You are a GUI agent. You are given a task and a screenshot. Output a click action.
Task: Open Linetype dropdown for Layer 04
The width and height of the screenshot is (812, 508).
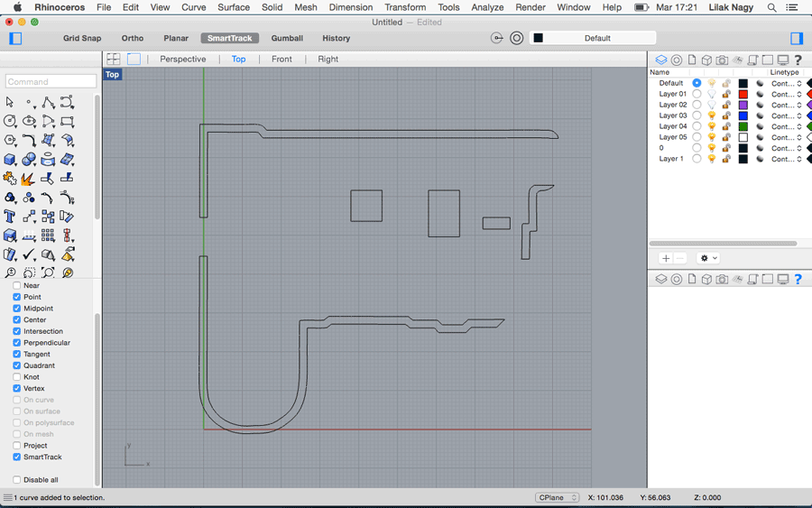click(x=786, y=126)
